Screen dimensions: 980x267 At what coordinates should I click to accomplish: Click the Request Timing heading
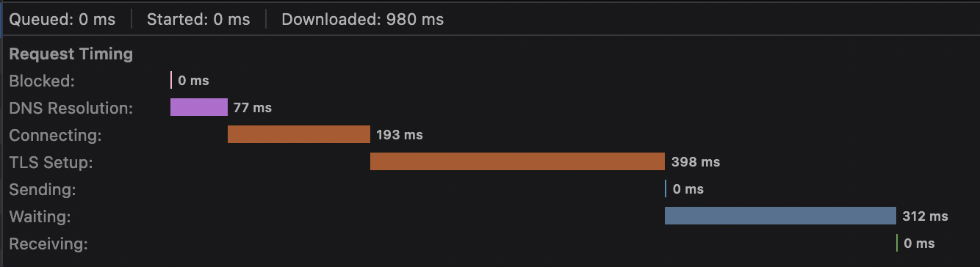coord(71,54)
